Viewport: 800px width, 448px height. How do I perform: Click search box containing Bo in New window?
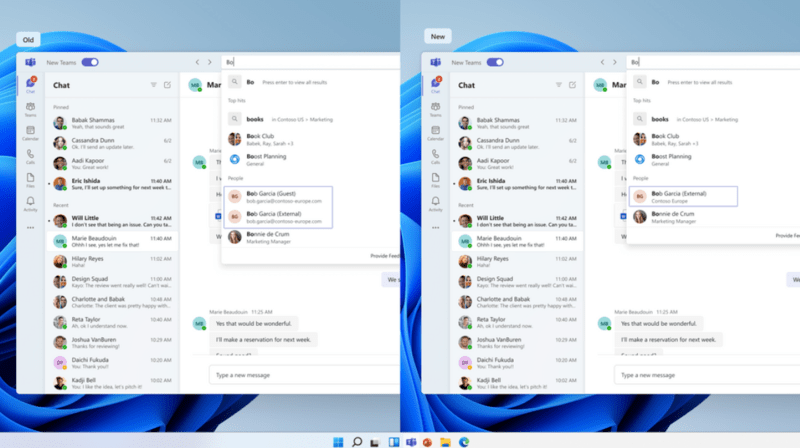click(713, 62)
